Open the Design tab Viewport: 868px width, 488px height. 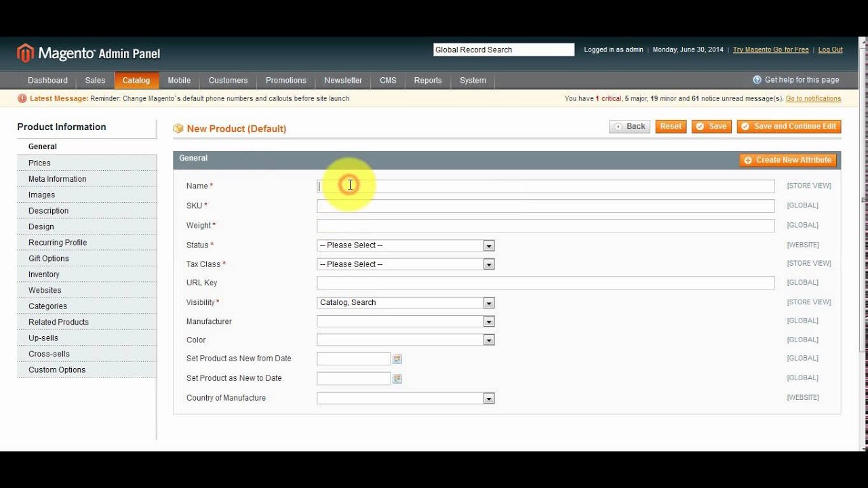click(x=87, y=226)
